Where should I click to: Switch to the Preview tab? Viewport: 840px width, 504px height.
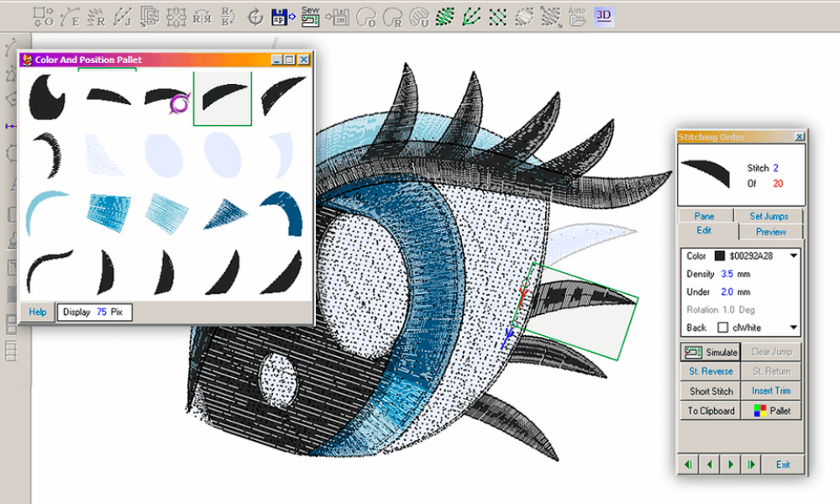pos(771,232)
